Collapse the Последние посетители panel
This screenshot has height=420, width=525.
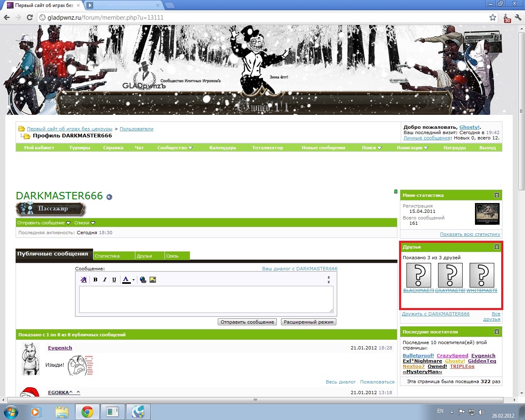coord(497,331)
